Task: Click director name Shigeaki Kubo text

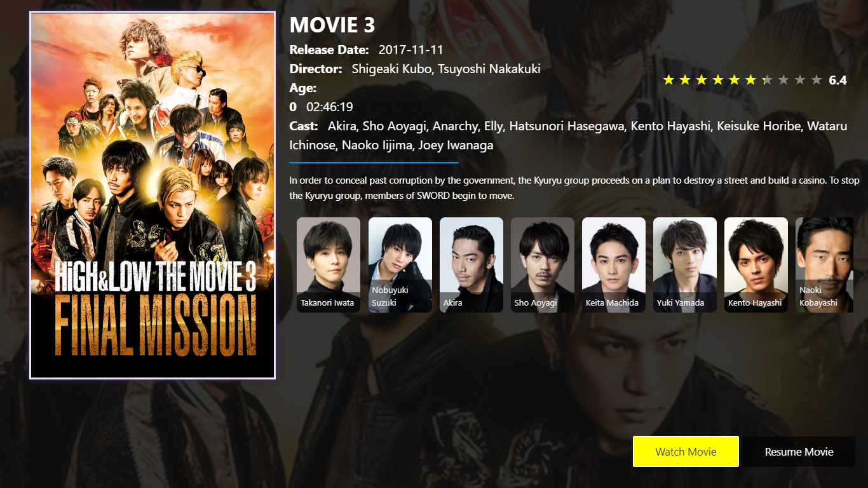Action: 391,69
